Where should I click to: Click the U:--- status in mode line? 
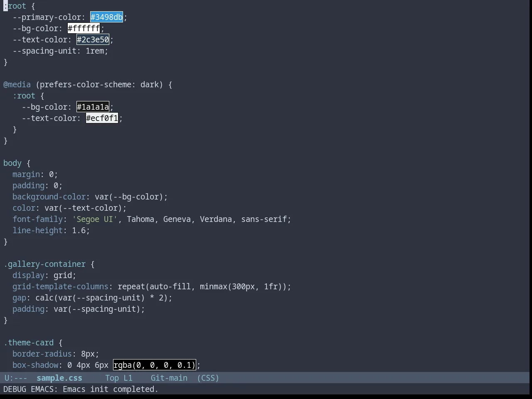(15, 378)
